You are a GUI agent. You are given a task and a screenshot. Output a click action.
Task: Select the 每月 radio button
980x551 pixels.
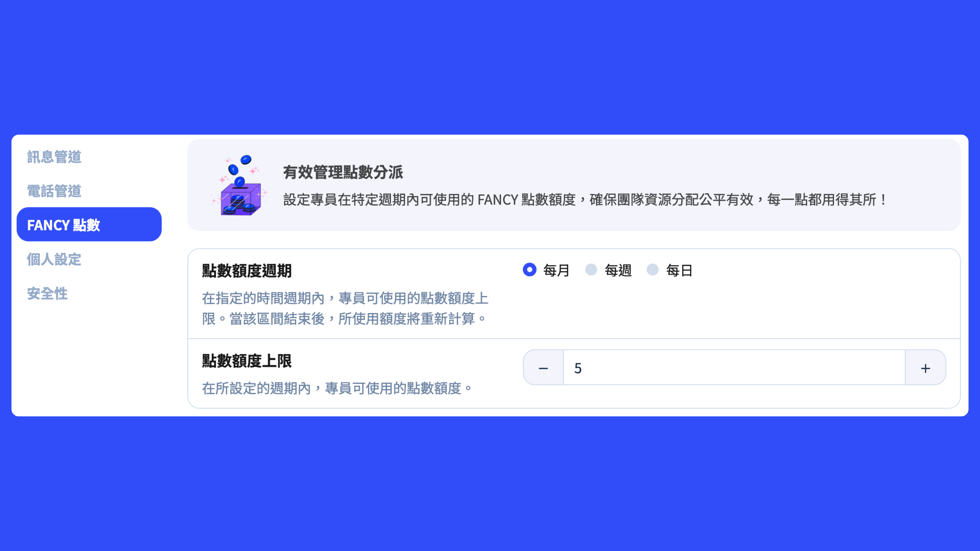(529, 270)
